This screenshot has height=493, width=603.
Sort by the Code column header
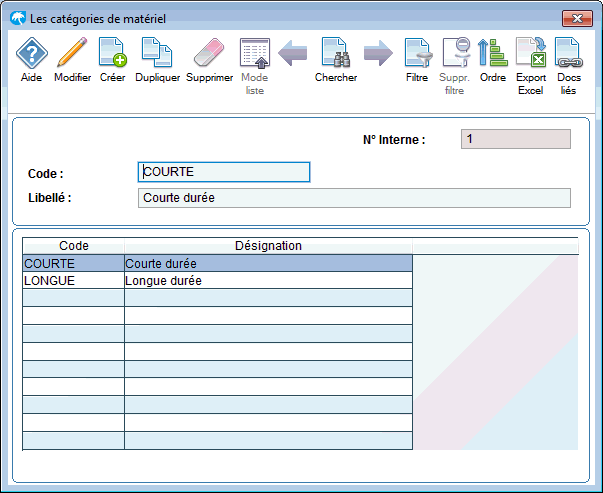[73, 246]
